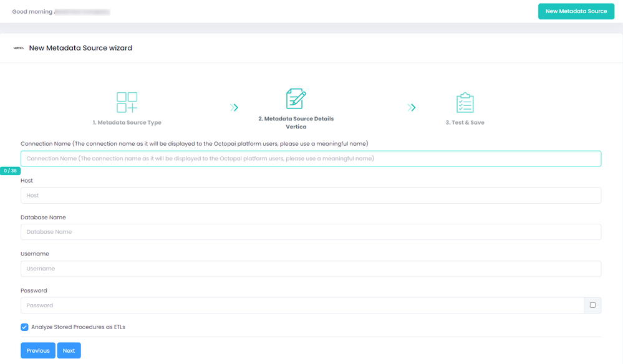
Task: Uncheck Analyze Stored Procedures as ETLs
Action: click(25, 327)
